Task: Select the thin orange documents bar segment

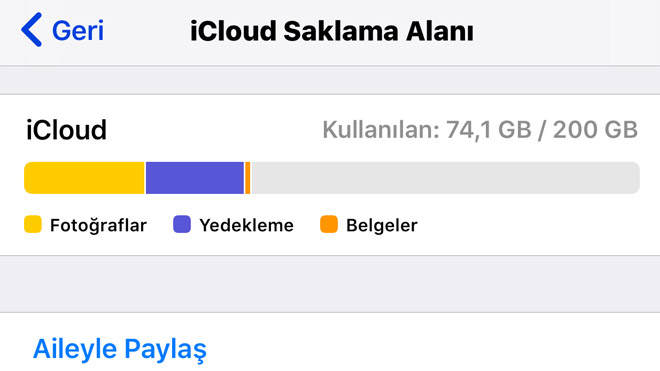Action: [x=248, y=178]
